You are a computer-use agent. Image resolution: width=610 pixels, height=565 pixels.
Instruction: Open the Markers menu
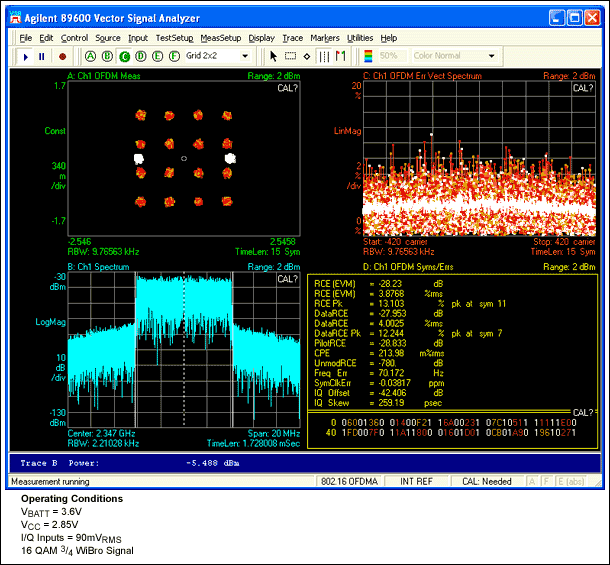[324, 37]
